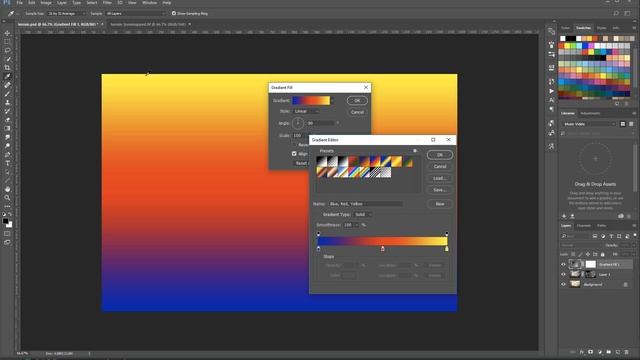Click the delete layer trash icon
This screenshot has width=640, height=360.
point(627,352)
